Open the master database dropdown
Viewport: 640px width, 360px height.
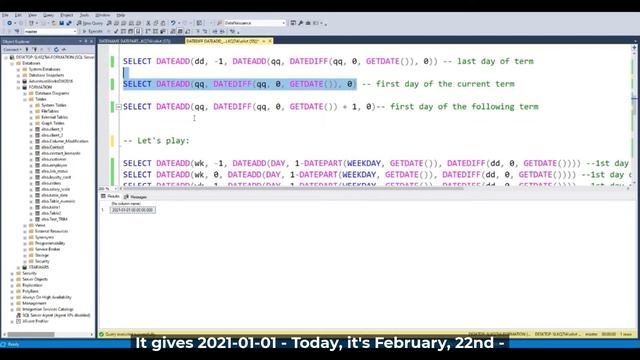50,31
